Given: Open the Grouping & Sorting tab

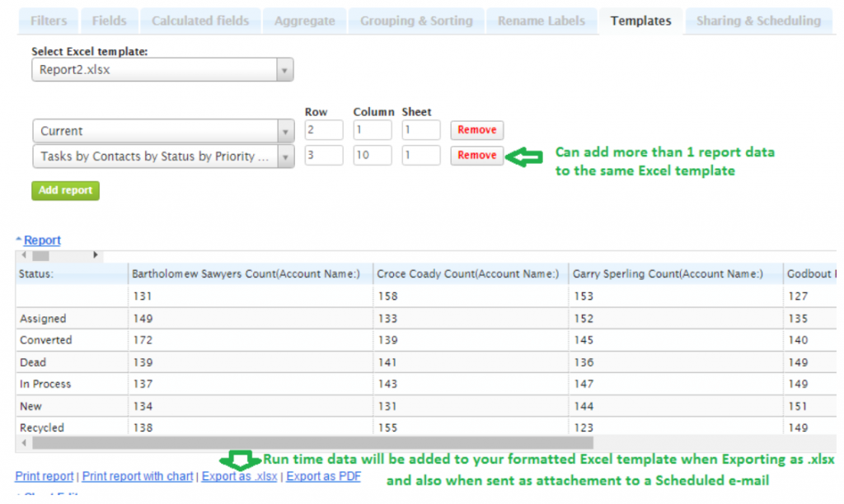Looking at the screenshot, I should click(415, 21).
